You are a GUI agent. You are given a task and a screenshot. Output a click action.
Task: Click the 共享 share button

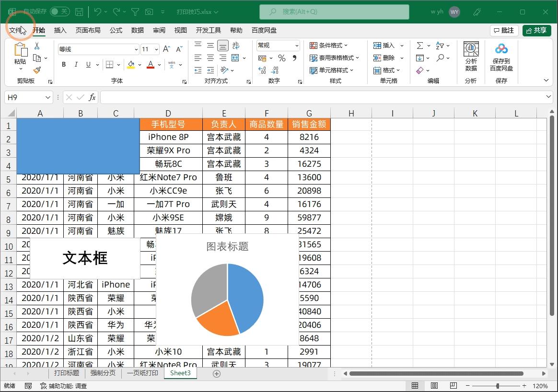[x=536, y=30]
